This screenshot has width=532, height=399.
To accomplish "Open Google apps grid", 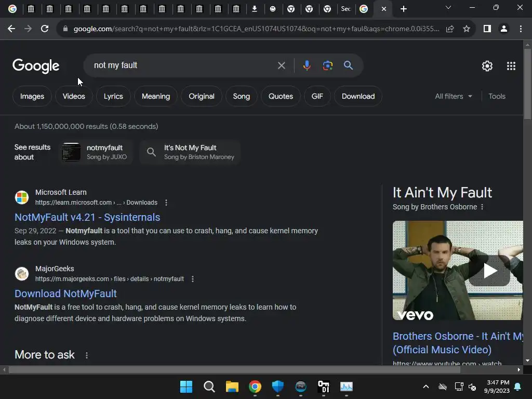I will (511, 66).
